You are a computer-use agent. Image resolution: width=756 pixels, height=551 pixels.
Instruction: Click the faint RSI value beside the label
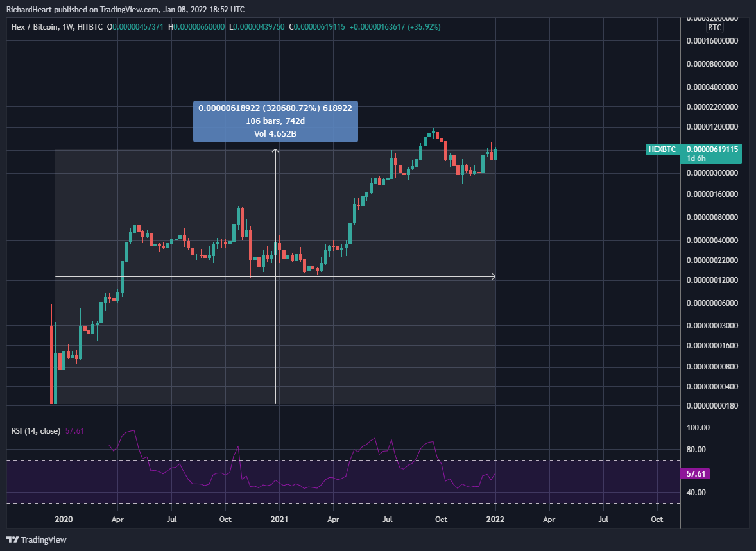click(74, 431)
